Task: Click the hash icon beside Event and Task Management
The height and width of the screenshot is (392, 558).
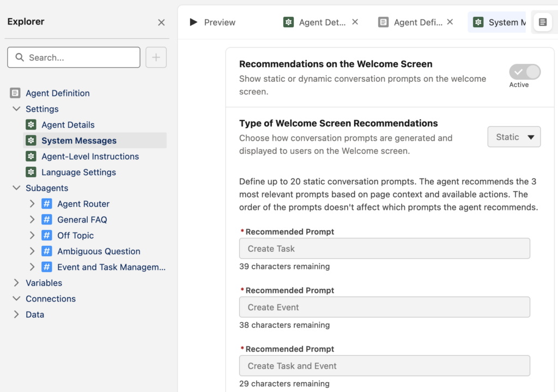Action: 47,267
